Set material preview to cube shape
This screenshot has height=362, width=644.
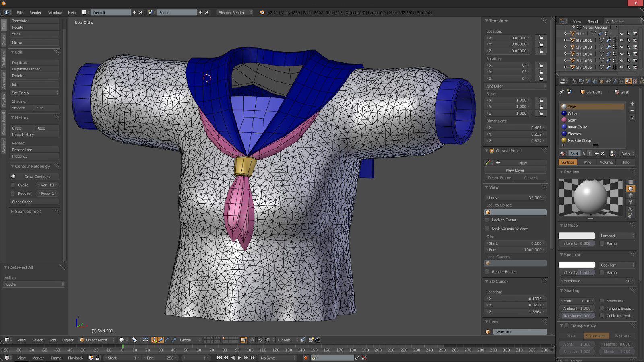[x=631, y=195]
